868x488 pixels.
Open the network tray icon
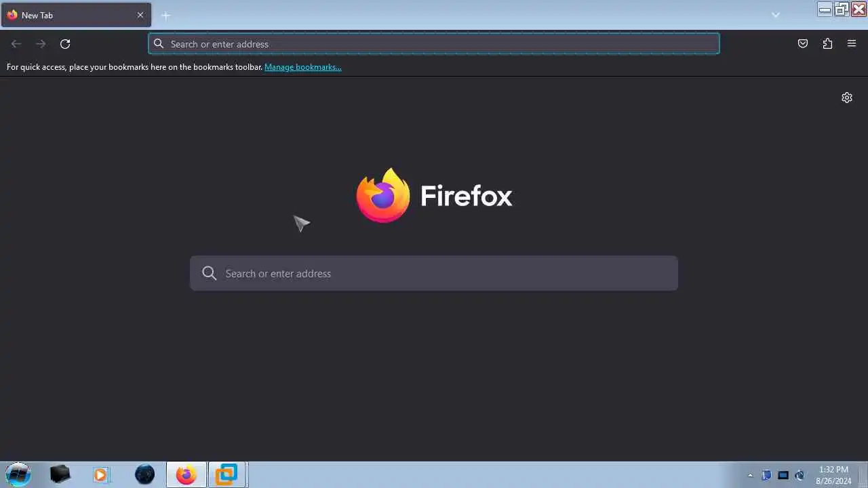click(783, 475)
